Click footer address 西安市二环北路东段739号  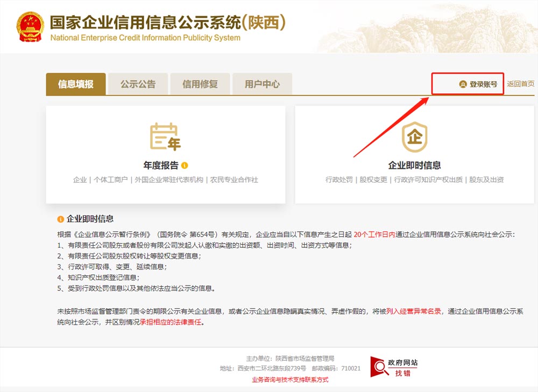[272, 368]
